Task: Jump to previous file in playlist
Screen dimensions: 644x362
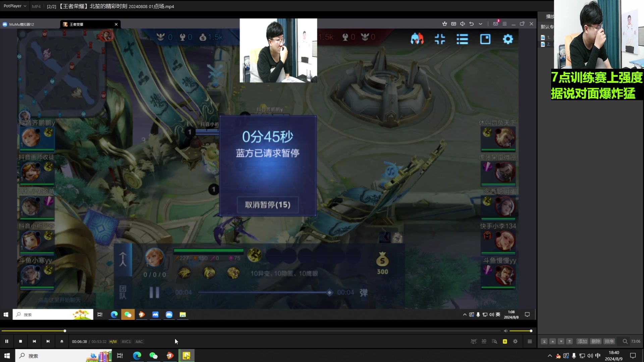Action: [x=34, y=341]
